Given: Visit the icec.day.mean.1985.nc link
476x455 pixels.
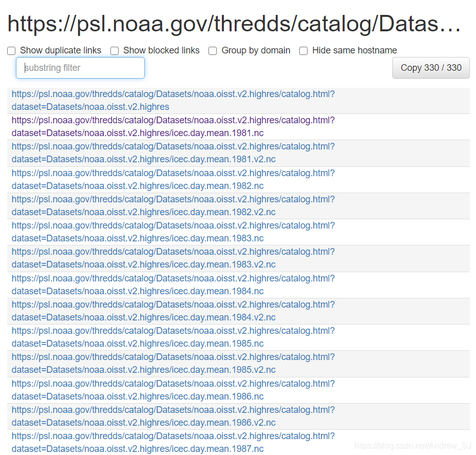Looking at the screenshot, I should [x=173, y=337].
